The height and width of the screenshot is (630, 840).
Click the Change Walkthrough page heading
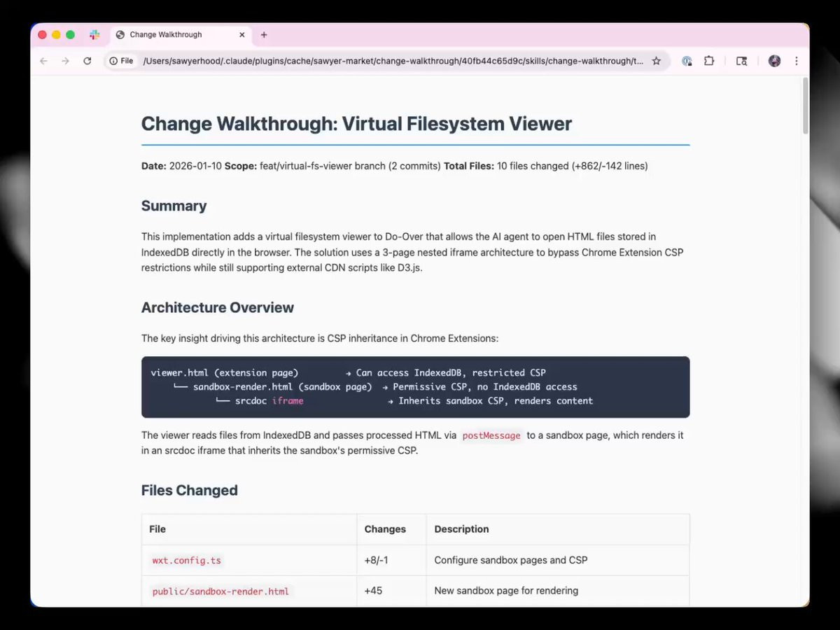pyautogui.click(x=356, y=124)
